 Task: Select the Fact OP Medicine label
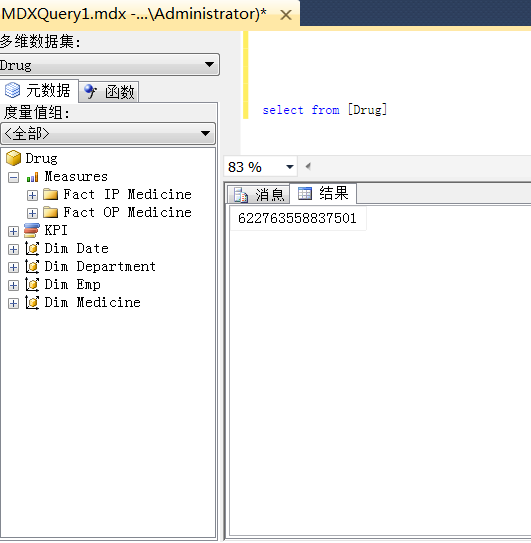[x=127, y=212]
